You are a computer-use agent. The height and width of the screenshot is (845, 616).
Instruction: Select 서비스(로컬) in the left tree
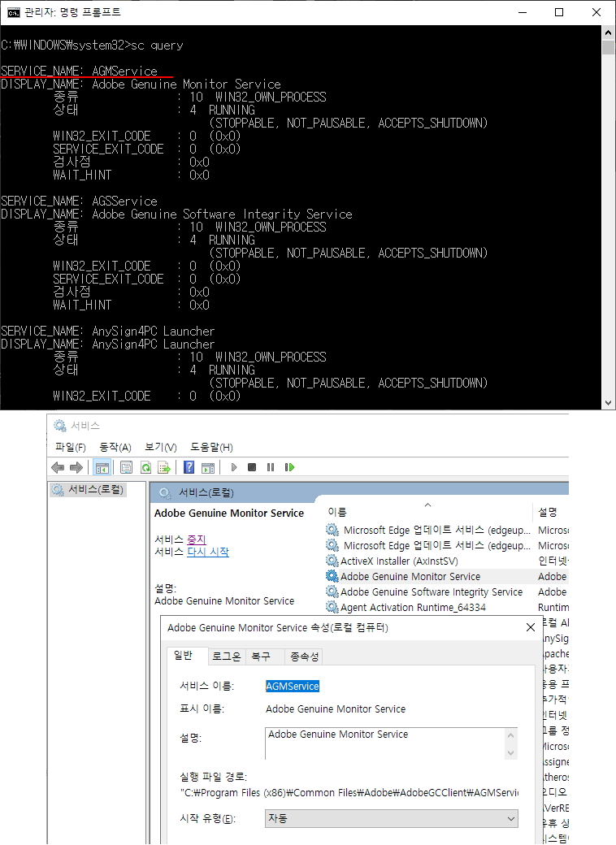(89, 489)
